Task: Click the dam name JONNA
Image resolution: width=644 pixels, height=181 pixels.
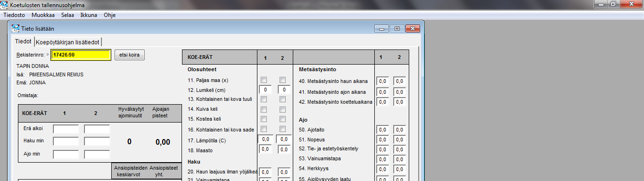Action: click(38, 82)
